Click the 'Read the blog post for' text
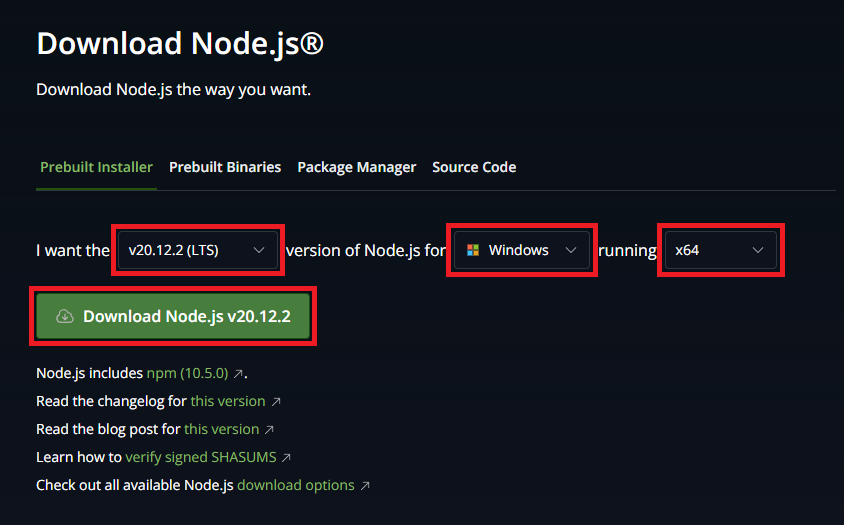 (108, 429)
